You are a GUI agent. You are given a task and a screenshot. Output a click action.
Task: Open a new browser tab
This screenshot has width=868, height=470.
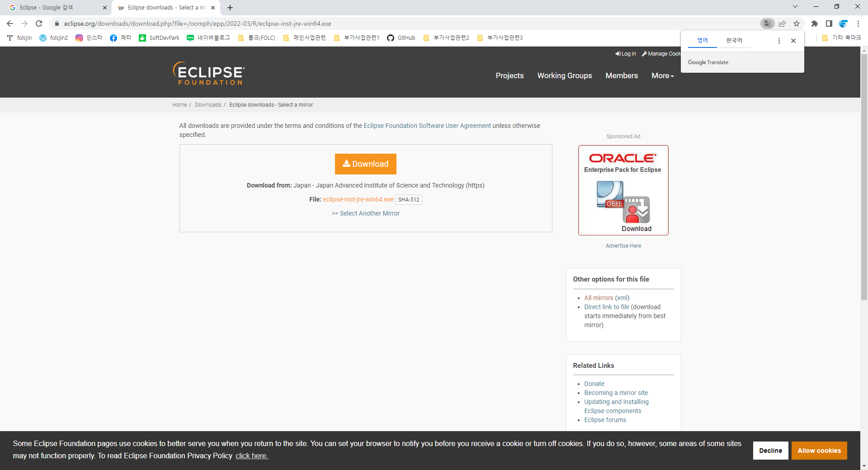[230, 8]
